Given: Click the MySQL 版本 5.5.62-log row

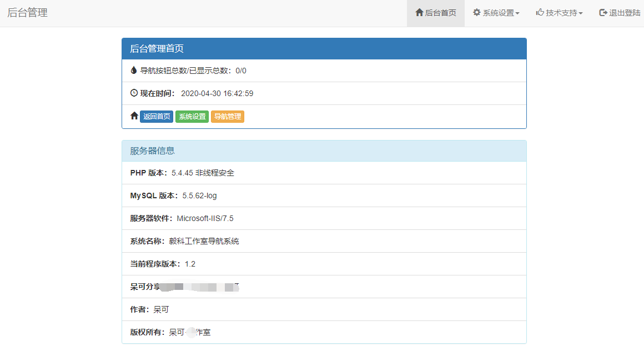Looking at the screenshot, I should click(x=324, y=195).
